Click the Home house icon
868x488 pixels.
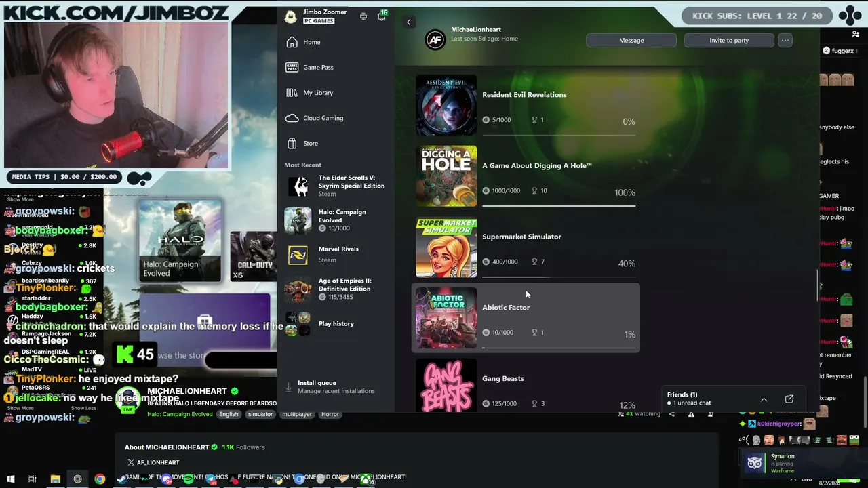[x=292, y=42]
